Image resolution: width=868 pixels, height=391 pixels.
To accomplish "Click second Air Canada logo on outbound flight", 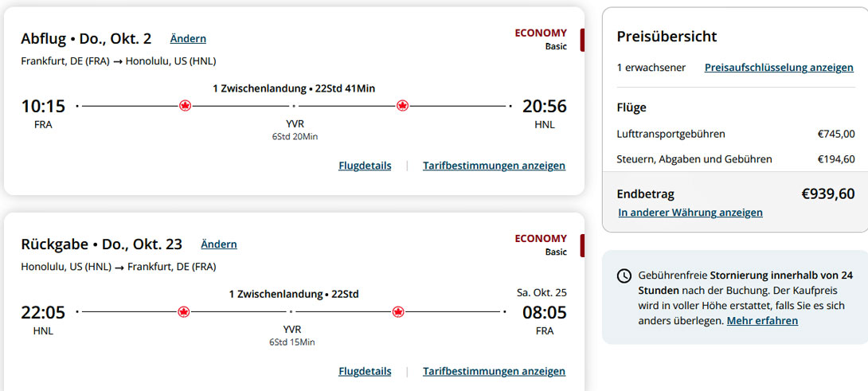I will point(402,106).
